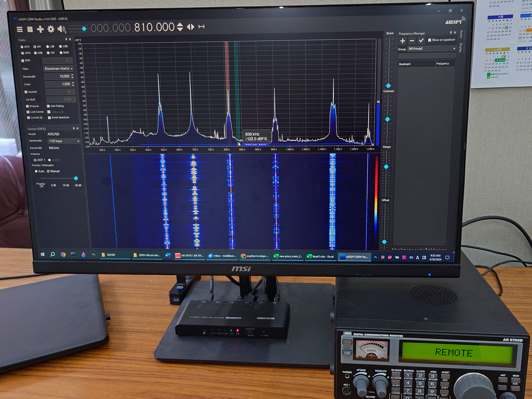
Task: Click the volume slider handle
Action: [84, 29]
